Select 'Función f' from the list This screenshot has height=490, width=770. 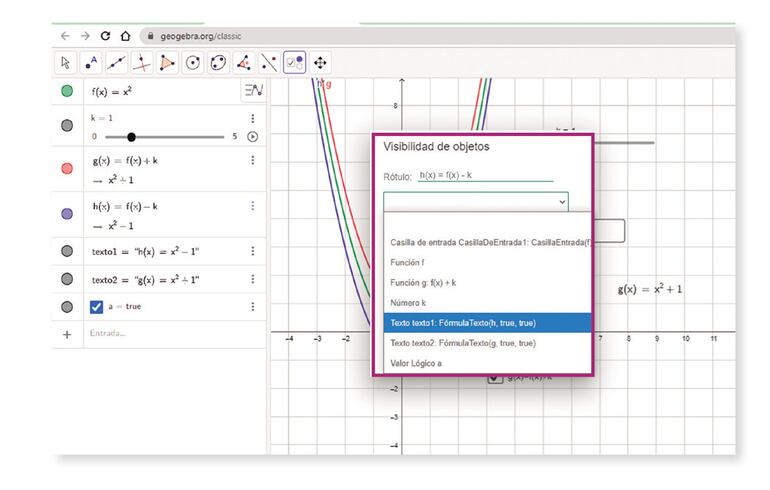pos(487,263)
